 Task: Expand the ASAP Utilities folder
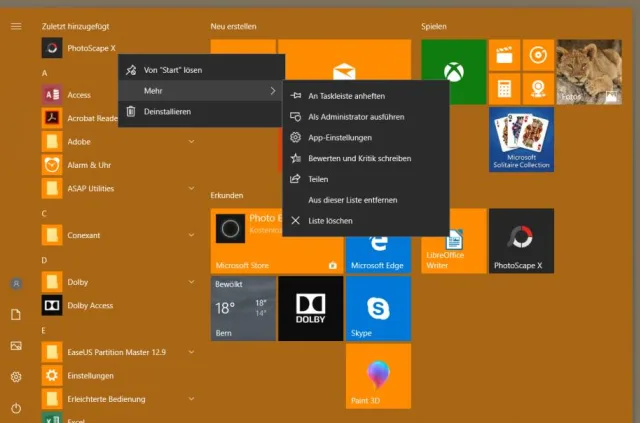tap(190, 188)
